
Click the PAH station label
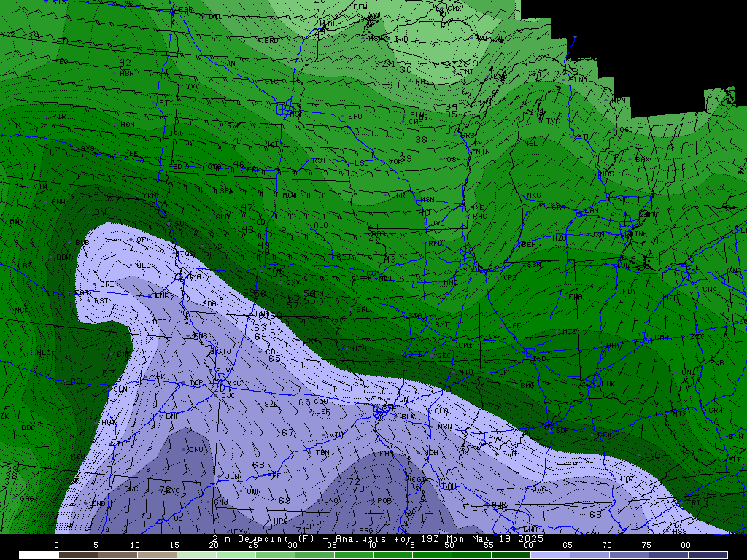pos(449,486)
